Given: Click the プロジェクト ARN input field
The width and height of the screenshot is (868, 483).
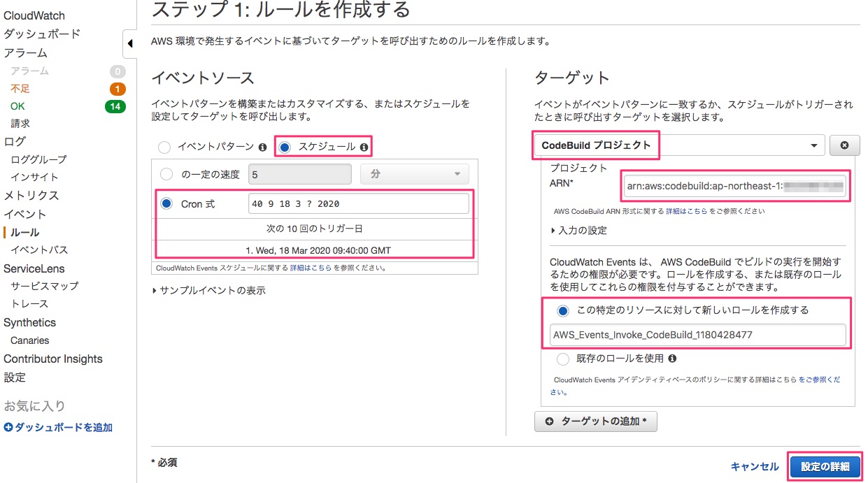Looking at the screenshot, I should 737,185.
